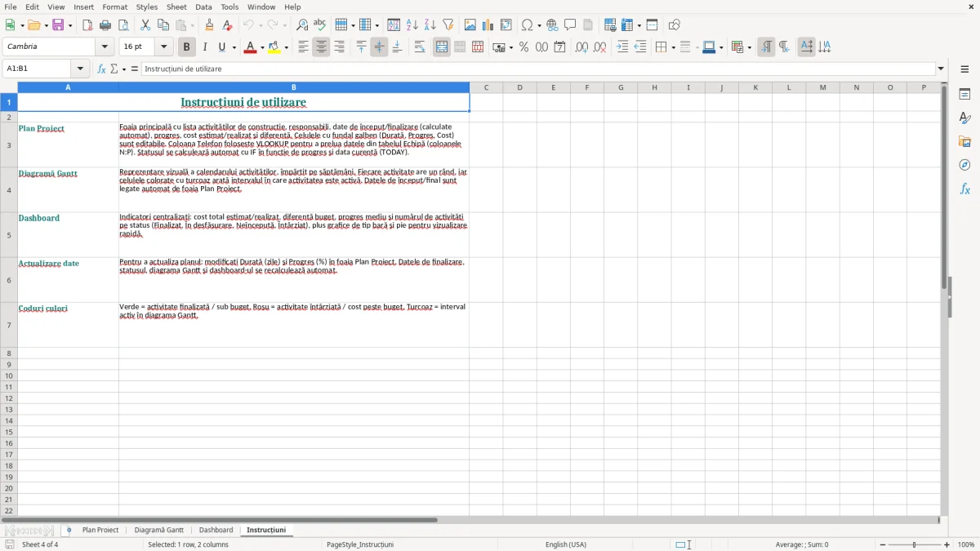
Task: Sort descending
Action: tap(430, 25)
